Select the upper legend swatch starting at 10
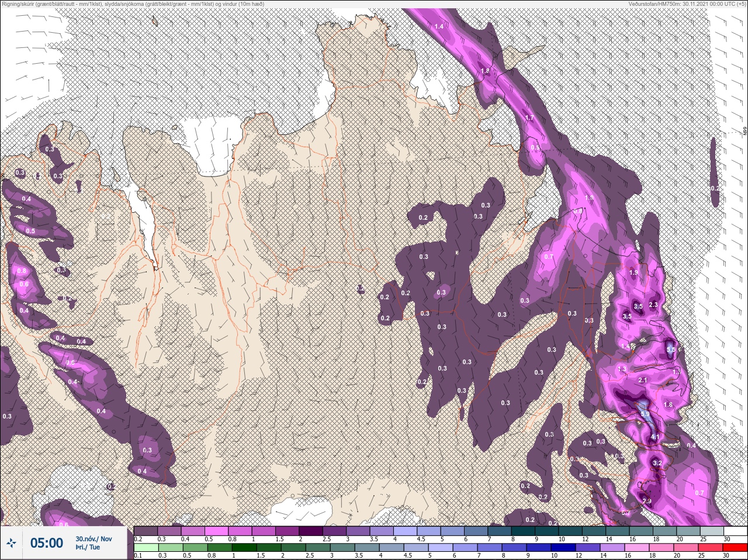This screenshot has height=560, width=748. click(572, 531)
